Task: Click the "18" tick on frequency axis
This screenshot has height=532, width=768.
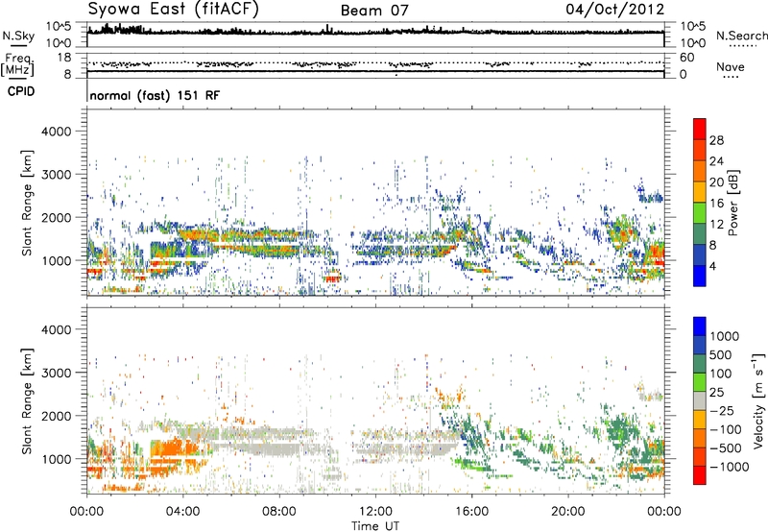Action: click(x=63, y=58)
